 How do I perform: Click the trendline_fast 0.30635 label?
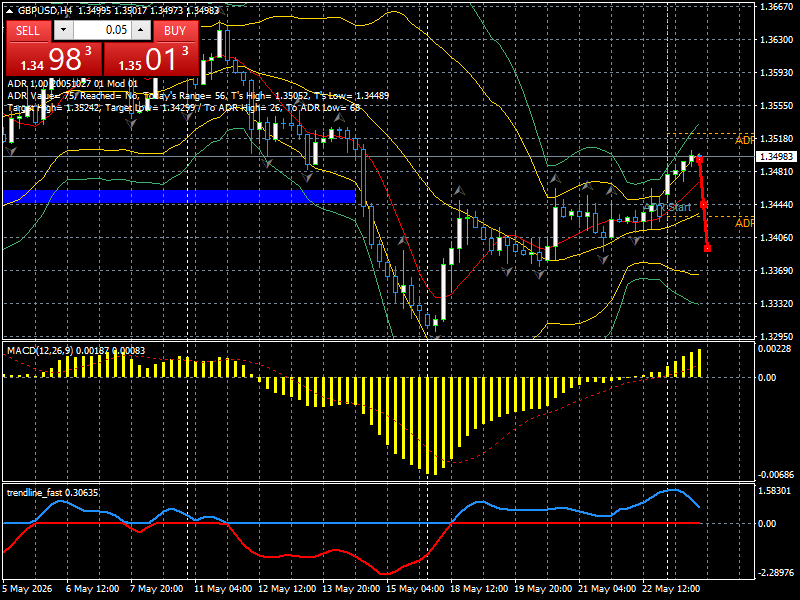tap(53, 493)
